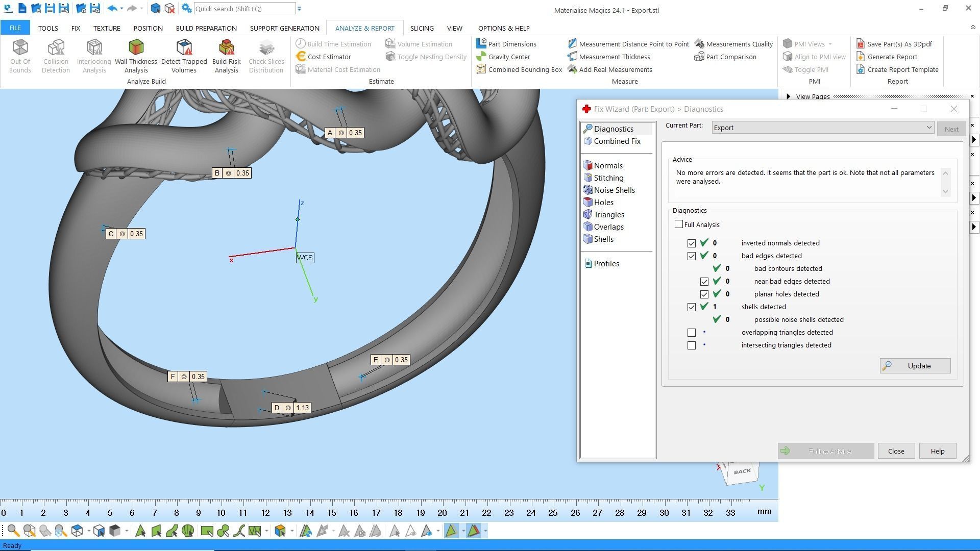This screenshot has height=551, width=980.
Task: Switch to the SLICING tab
Action: pos(422,28)
